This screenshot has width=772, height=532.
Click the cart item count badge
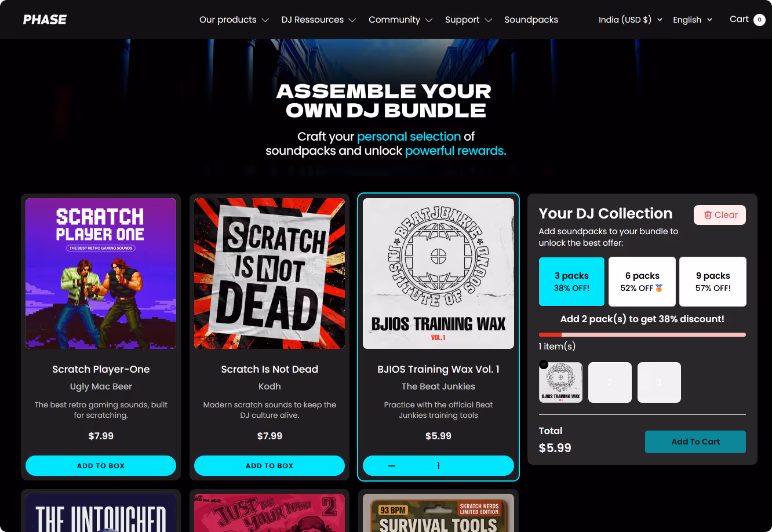(x=759, y=20)
